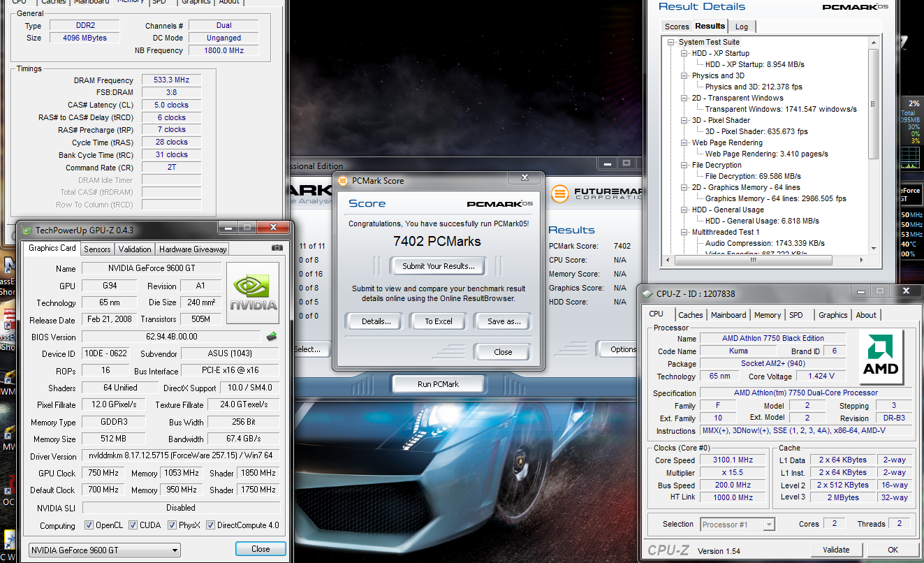
Task: Click the NVIDIA logo in GPU-Z
Action: point(253,293)
